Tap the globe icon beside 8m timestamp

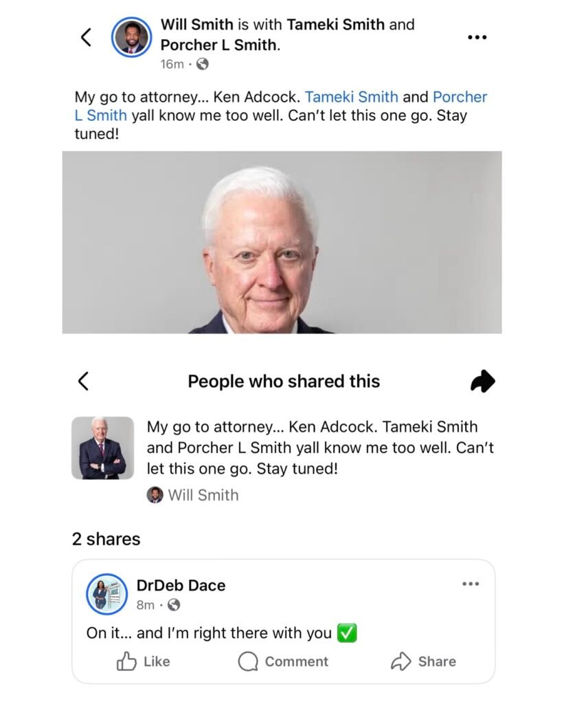click(174, 605)
